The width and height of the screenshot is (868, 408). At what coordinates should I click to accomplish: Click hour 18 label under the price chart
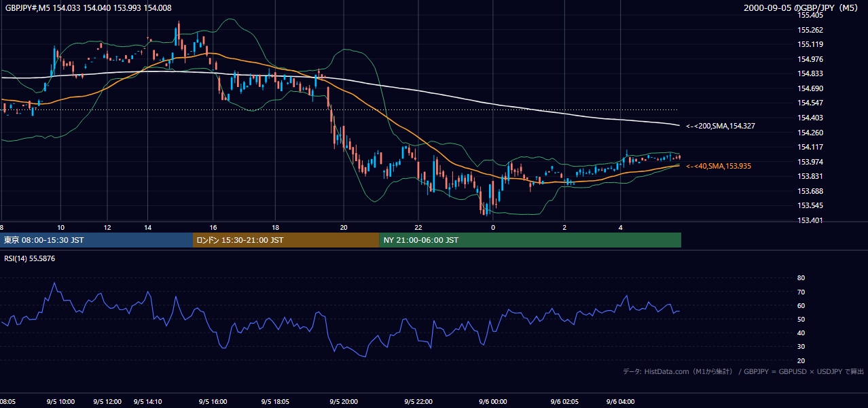[275, 227]
